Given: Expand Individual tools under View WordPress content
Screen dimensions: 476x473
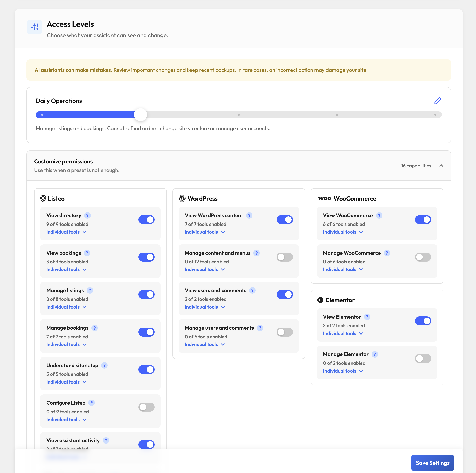Looking at the screenshot, I should pos(205,232).
